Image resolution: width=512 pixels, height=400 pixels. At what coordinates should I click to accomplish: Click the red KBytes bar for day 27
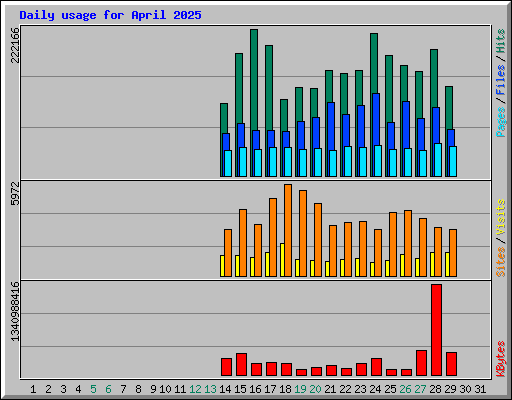pyautogui.click(x=421, y=363)
